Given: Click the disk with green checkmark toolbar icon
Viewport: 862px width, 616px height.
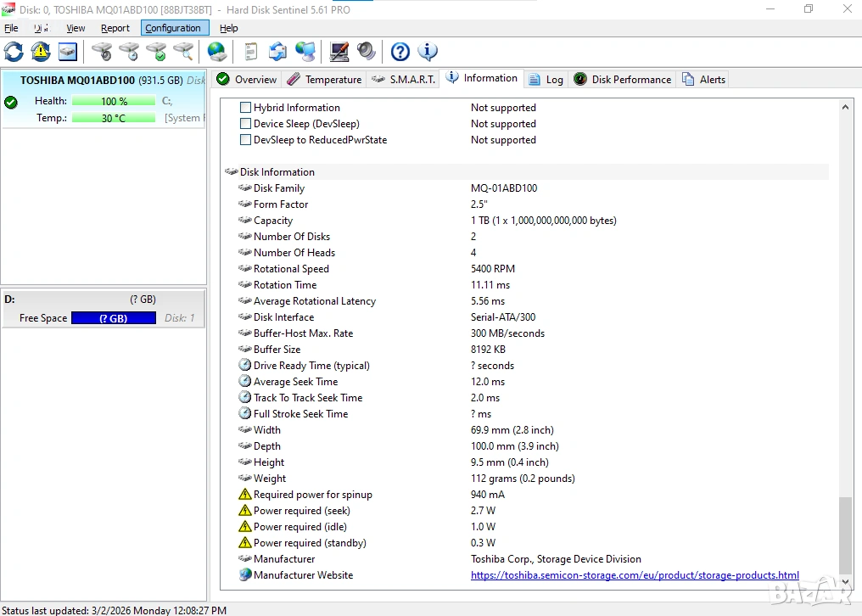Looking at the screenshot, I should tap(156, 52).
